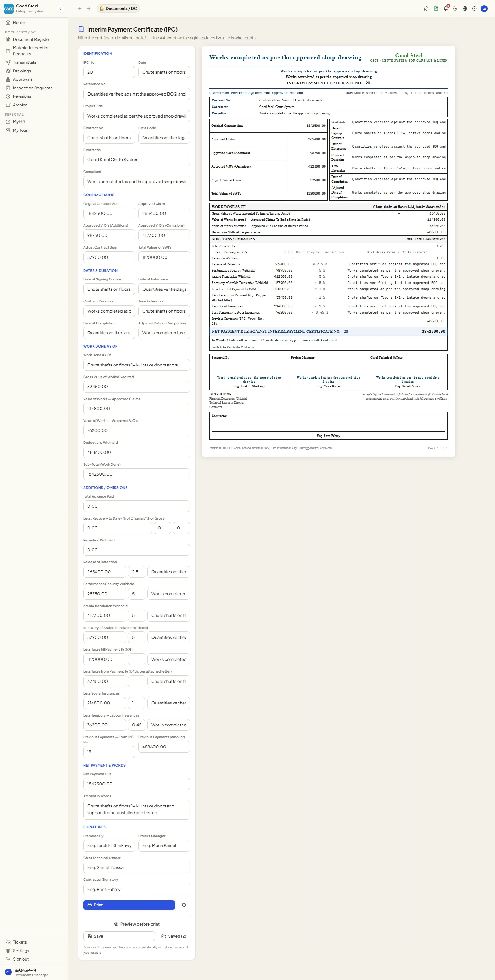
Task: Go back with the left arrow
Action: click(x=80, y=8)
